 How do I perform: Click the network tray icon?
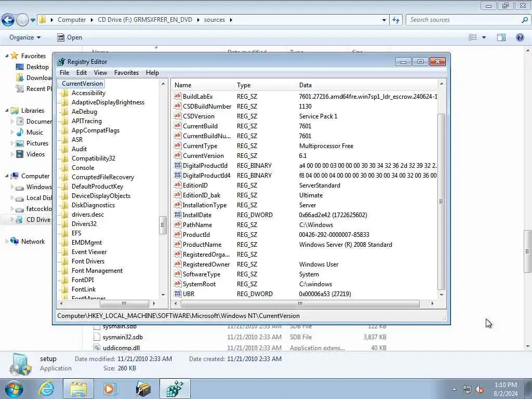pos(467,390)
